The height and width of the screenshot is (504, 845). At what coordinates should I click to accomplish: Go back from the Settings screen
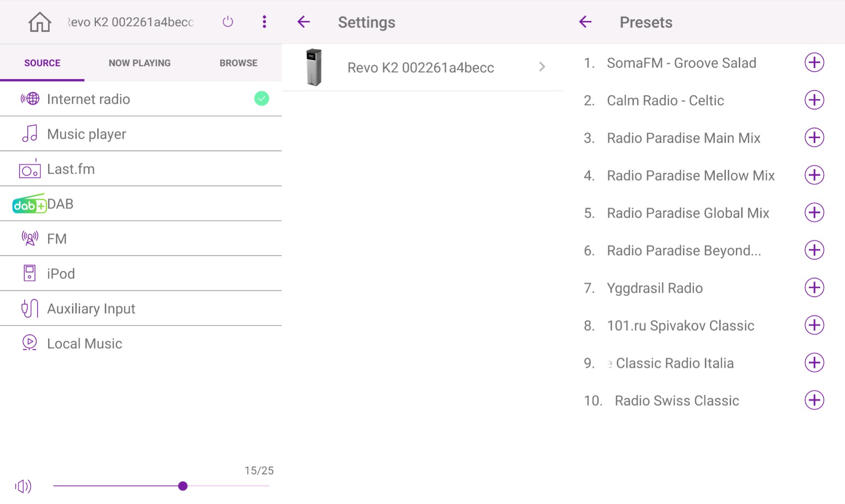tap(303, 22)
